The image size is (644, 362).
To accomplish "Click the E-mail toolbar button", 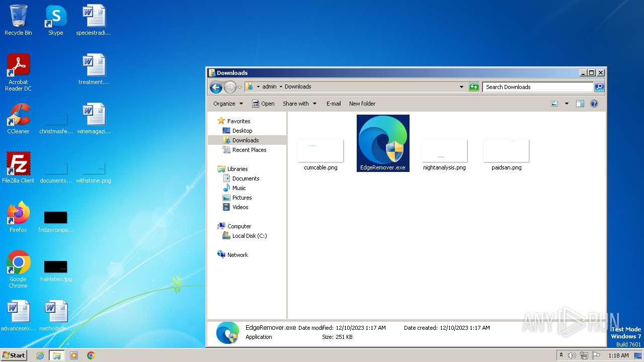I will coord(334,104).
